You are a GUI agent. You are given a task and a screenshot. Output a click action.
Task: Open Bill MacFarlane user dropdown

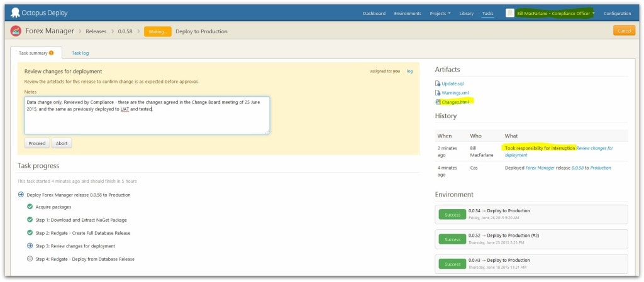pos(556,14)
